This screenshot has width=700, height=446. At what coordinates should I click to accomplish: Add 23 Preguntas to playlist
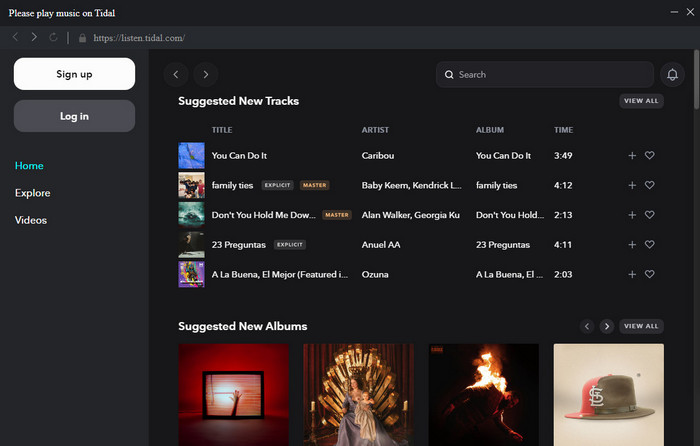(632, 245)
